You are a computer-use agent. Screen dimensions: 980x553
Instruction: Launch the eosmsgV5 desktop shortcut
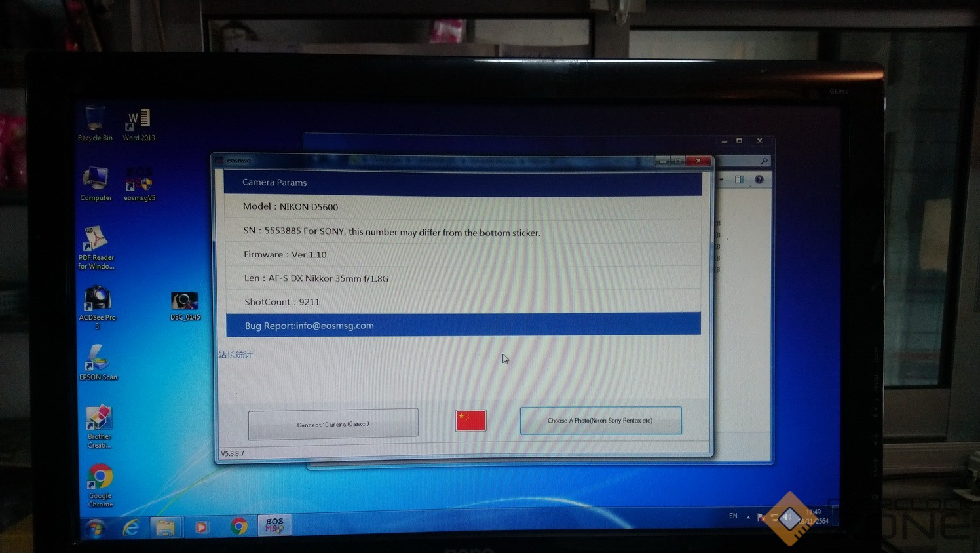[140, 184]
